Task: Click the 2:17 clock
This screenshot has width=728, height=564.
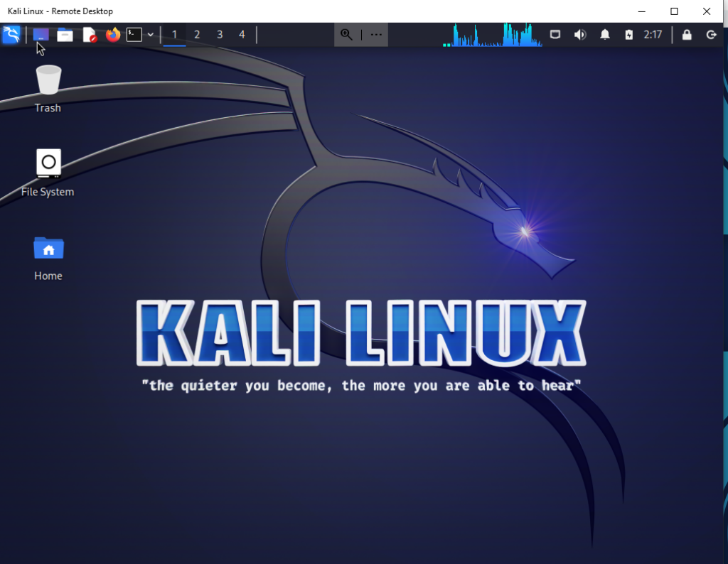Action: [653, 35]
